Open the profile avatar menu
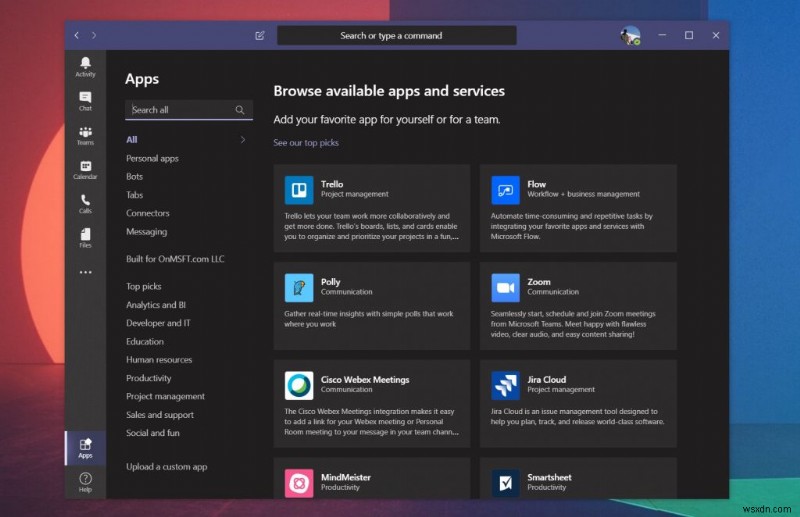This screenshot has height=517, width=800. [x=630, y=35]
